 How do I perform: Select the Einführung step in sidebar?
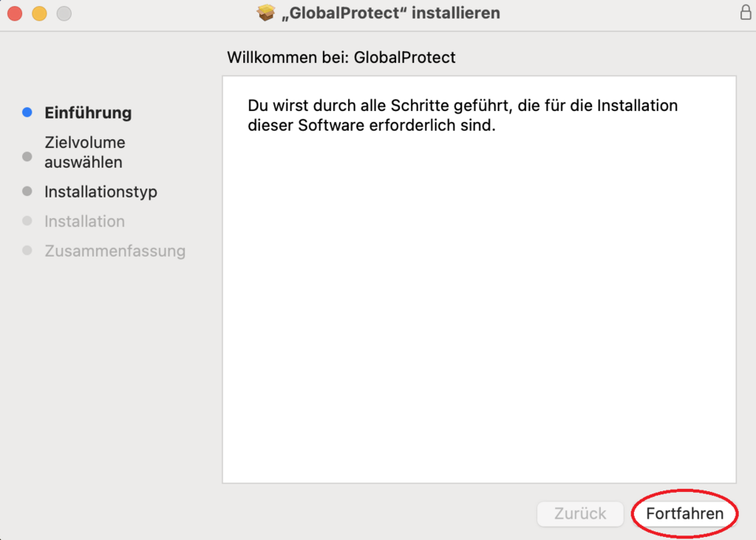[x=88, y=113]
